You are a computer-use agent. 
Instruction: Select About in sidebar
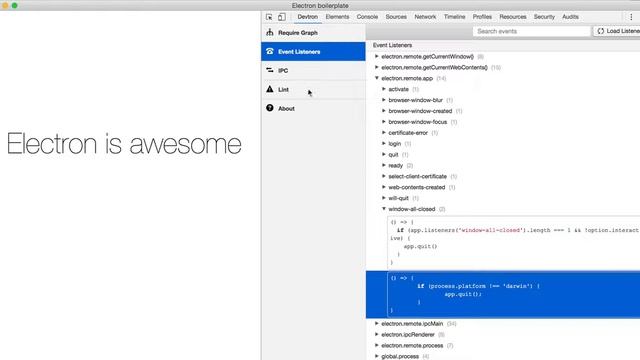pos(313,108)
